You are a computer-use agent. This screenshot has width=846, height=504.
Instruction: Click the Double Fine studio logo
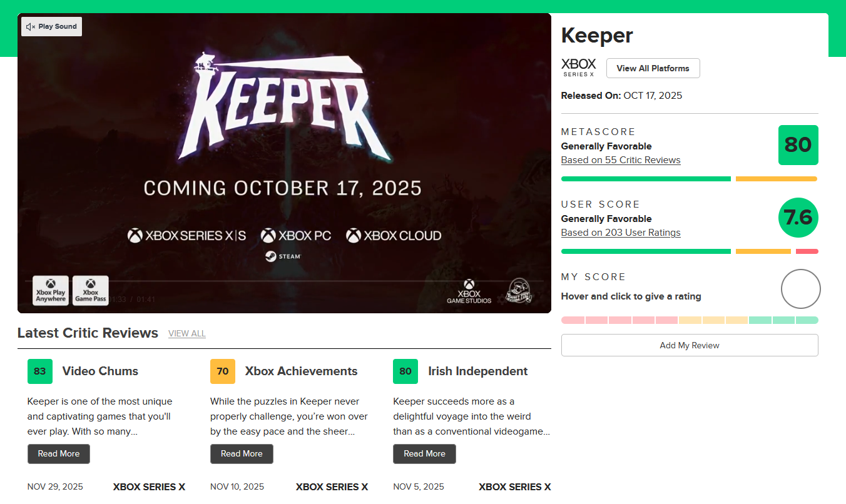[x=519, y=291]
